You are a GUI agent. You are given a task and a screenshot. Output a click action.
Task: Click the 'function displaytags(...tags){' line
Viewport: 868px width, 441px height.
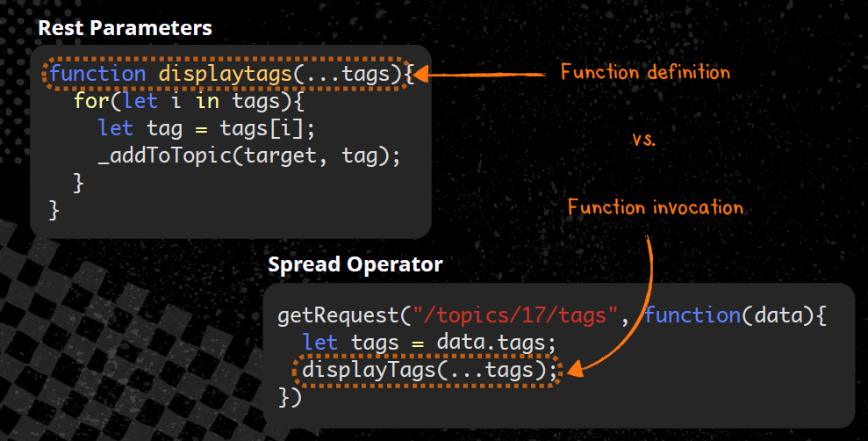tap(232, 74)
